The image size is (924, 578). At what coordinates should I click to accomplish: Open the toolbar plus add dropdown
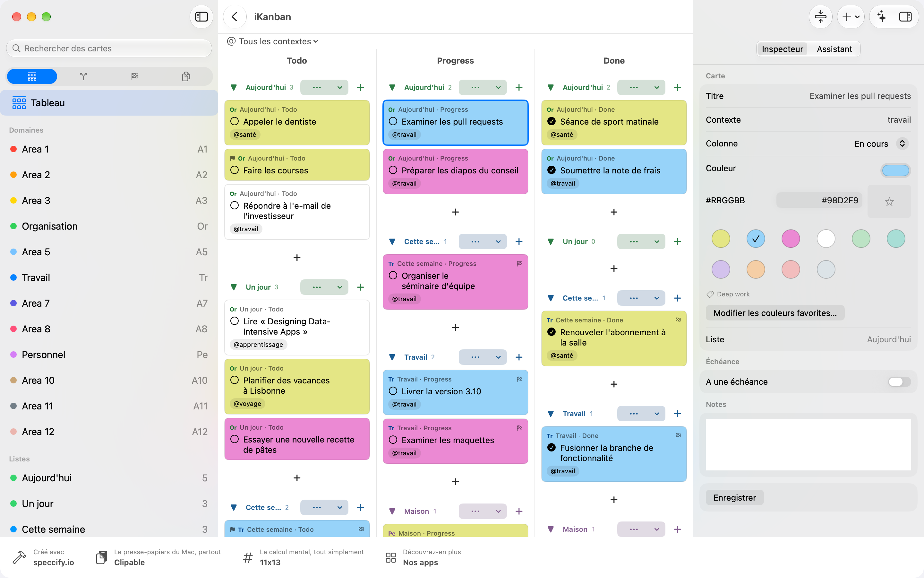pos(850,17)
